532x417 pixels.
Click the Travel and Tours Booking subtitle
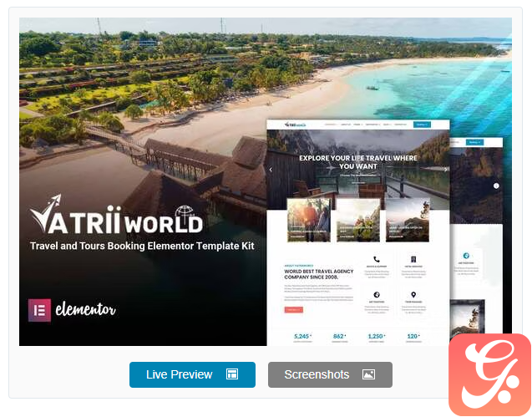[x=142, y=246]
